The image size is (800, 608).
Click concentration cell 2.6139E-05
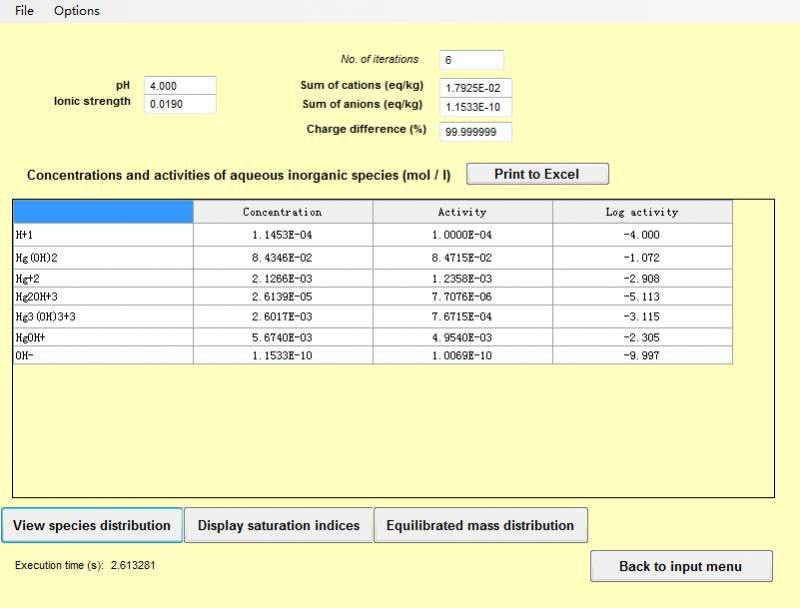pyautogui.click(x=283, y=296)
